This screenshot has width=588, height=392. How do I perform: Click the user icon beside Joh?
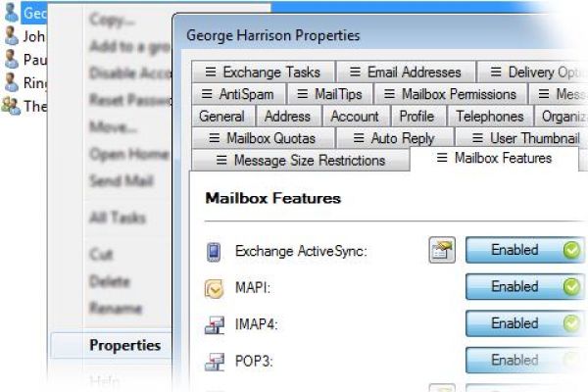[x=11, y=36]
